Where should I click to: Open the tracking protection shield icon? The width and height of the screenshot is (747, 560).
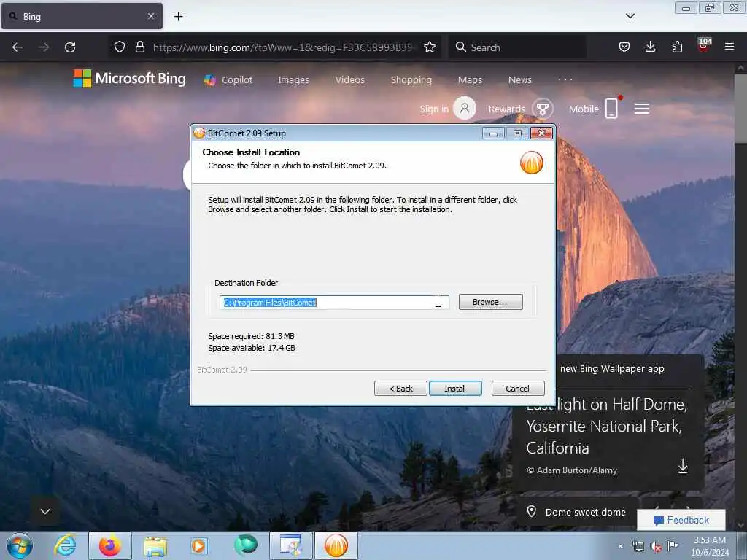[120, 47]
